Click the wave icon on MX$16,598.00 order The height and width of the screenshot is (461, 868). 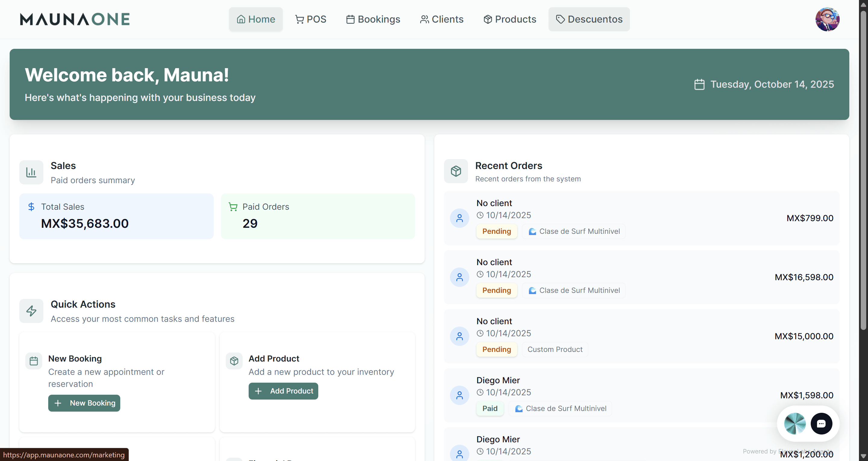click(x=532, y=290)
